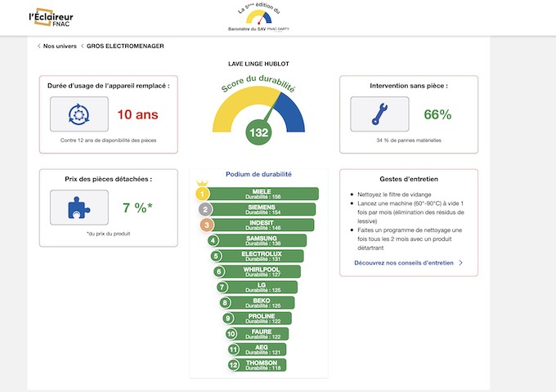Click the rank 6 number badge
Viewport: 556px width, 392px height.
pos(219,272)
